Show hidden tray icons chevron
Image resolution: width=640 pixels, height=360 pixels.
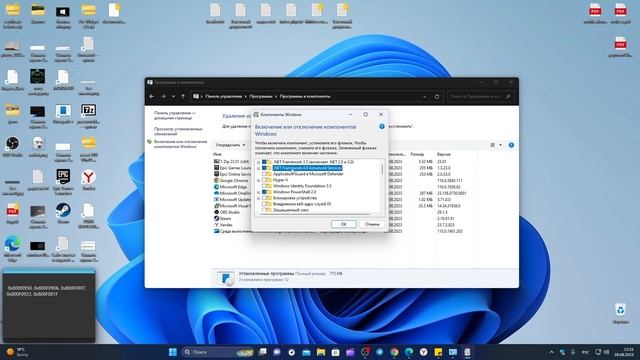pyautogui.click(x=551, y=352)
